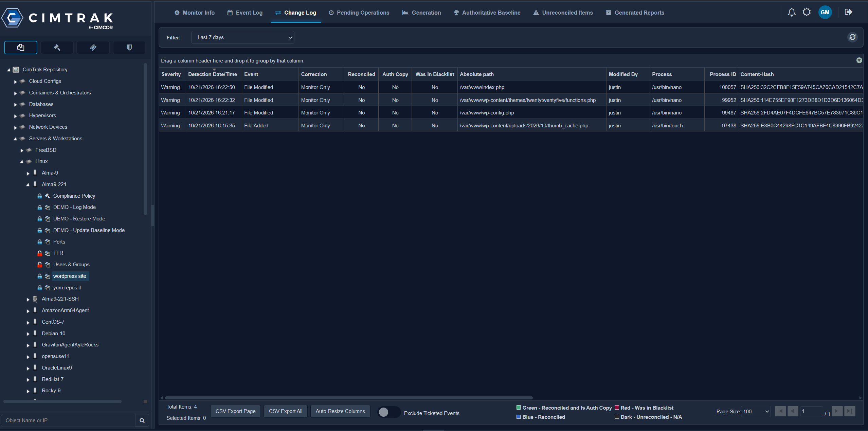Switch to Monitor Info tab
Screen dimensions: 868x431
point(195,13)
